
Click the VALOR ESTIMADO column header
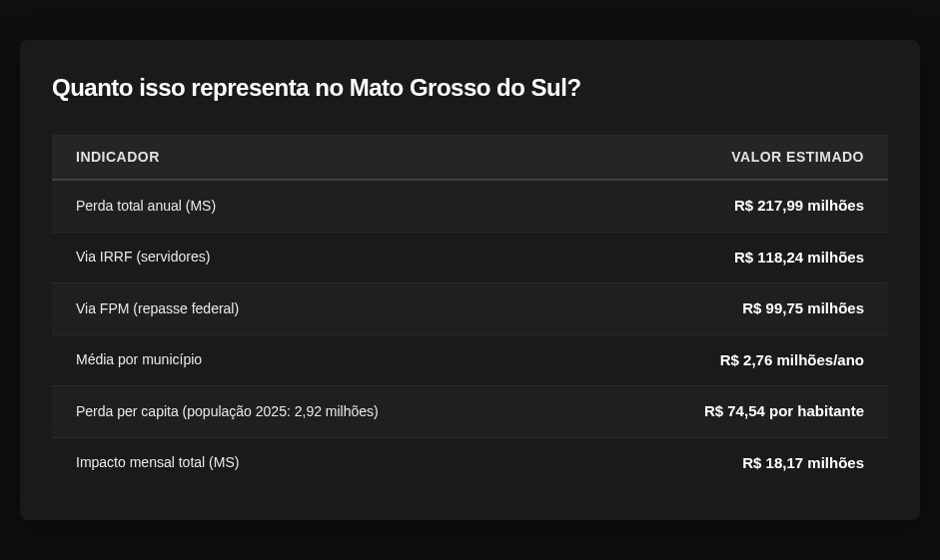pyautogui.click(x=797, y=157)
